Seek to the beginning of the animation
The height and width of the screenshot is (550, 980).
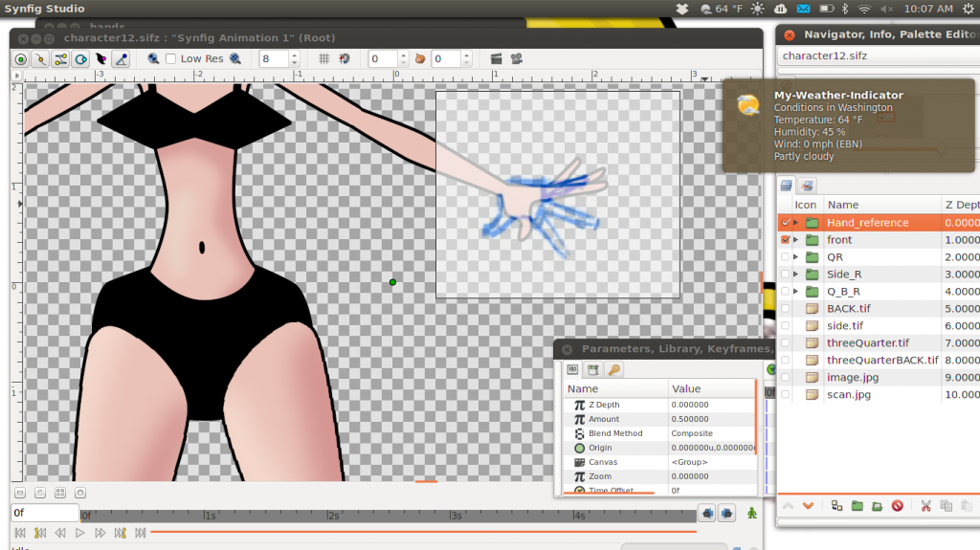pos(20,533)
